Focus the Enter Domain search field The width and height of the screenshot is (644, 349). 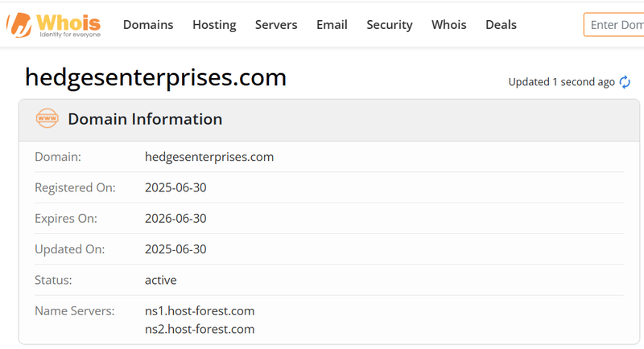(614, 25)
